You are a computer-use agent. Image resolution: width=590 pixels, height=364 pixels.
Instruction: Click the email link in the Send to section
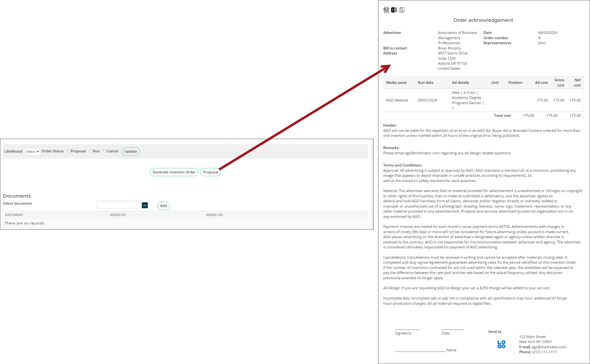[x=549, y=347]
